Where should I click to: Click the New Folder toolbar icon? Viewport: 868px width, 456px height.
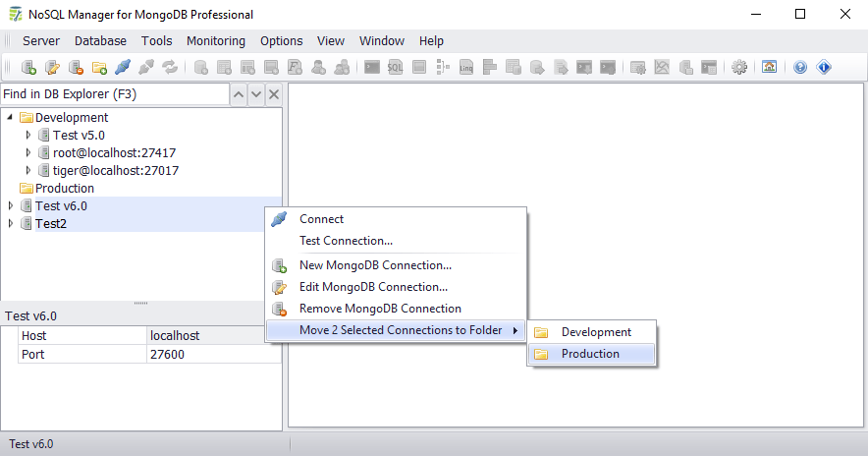click(99, 68)
